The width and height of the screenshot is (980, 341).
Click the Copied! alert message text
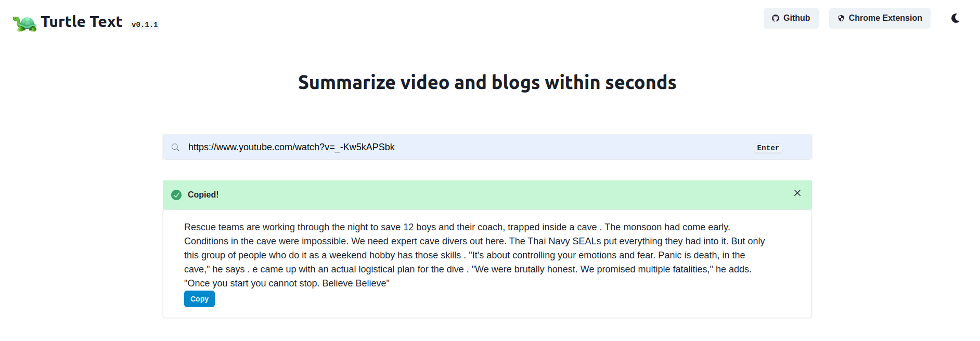203,194
